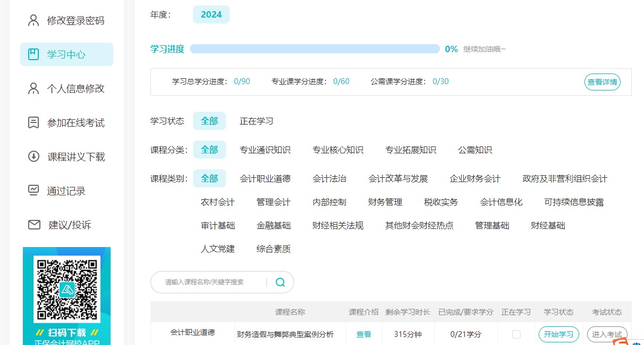Select the 正在学习 learning status filter
644x345 pixels.
(x=257, y=121)
